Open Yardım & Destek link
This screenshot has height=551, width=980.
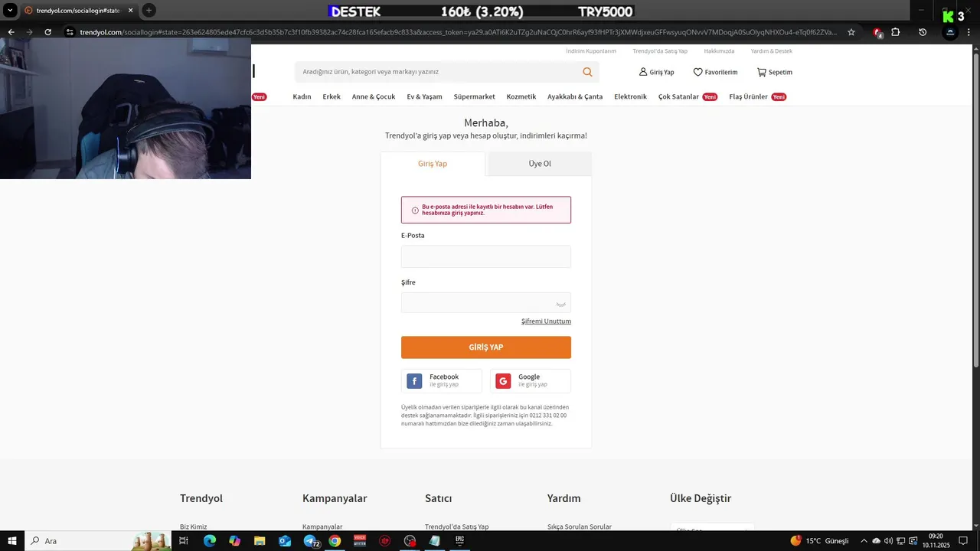[x=772, y=51]
